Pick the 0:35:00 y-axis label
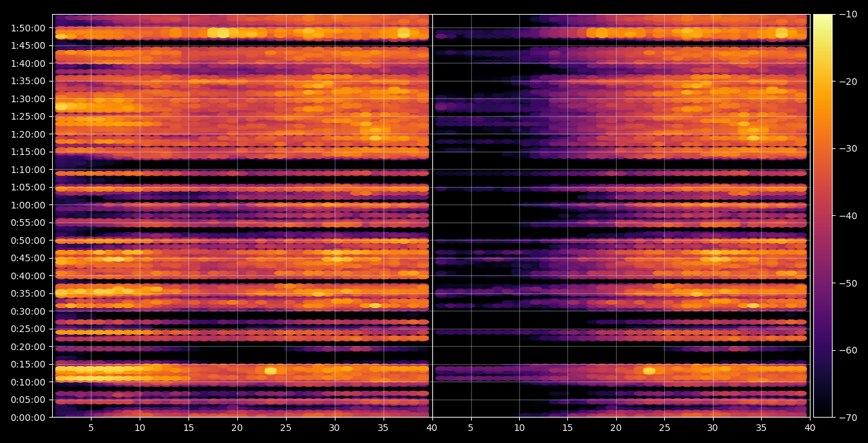The image size is (868, 443). (29, 293)
